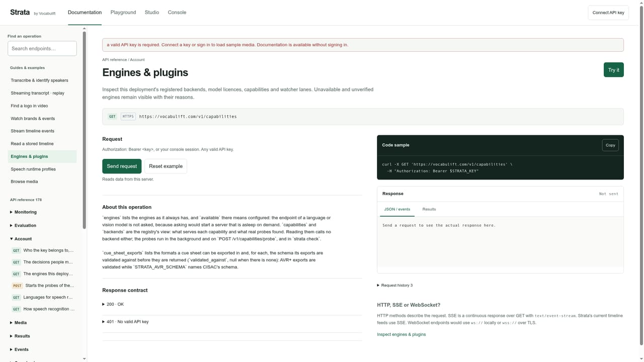Open Stream timeline events guide

[x=42, y=131]
